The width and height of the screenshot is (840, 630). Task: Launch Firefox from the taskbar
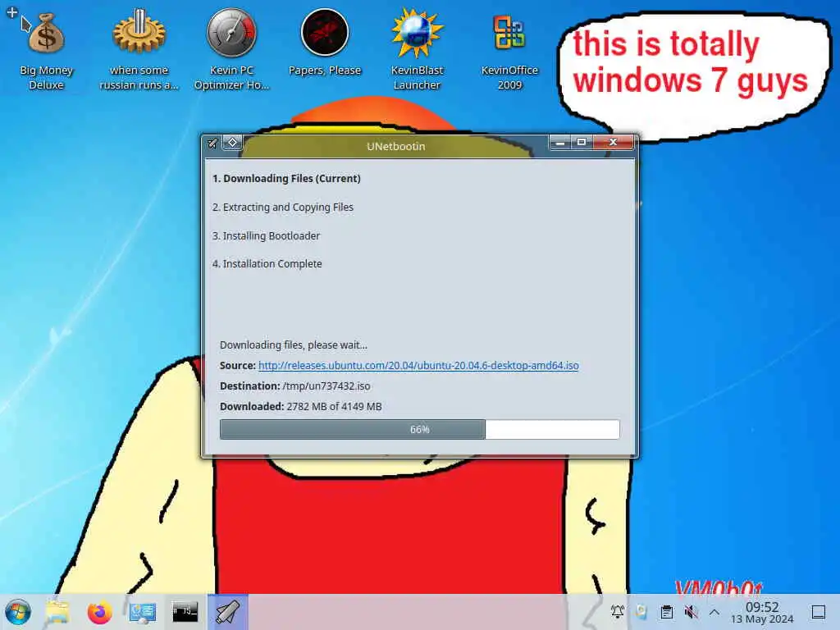coord(99,612)
